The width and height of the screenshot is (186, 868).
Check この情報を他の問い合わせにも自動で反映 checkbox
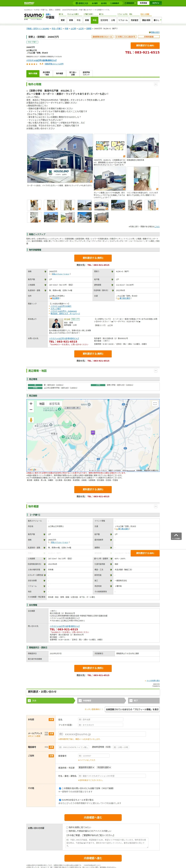60,788
